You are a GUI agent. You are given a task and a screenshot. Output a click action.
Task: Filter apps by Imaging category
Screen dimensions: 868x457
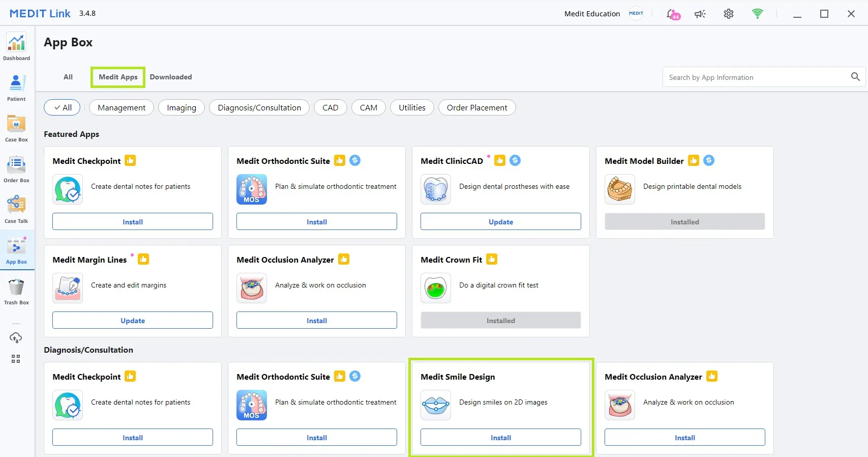coord(182,107)
